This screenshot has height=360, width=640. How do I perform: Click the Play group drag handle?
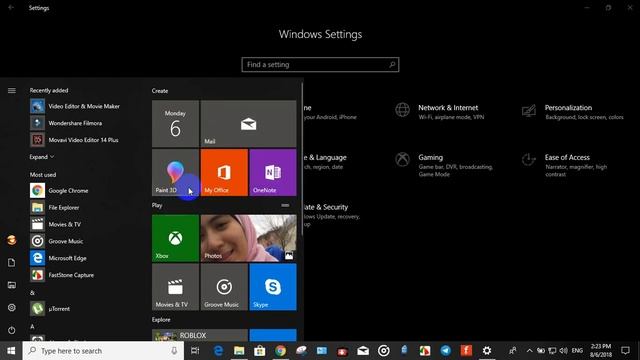point(285,205)
